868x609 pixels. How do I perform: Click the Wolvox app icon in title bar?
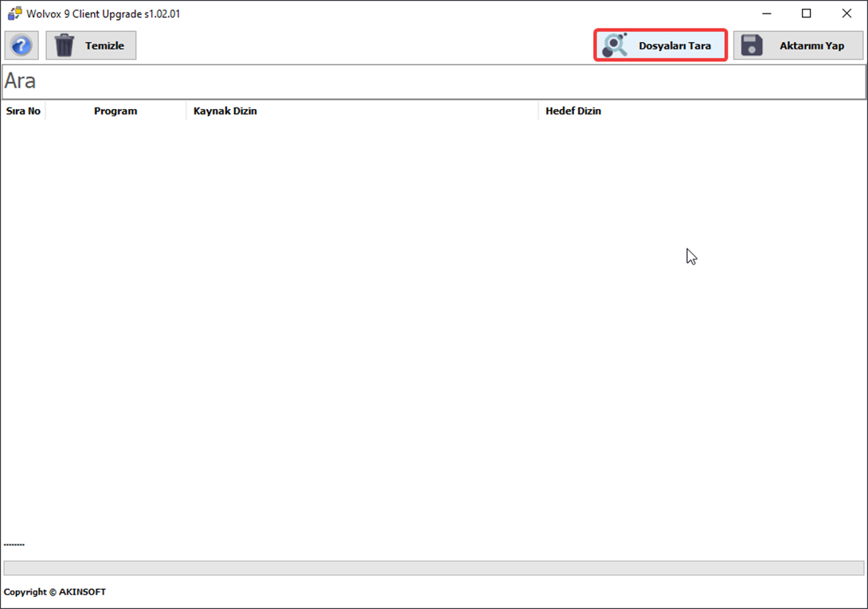click(x=15, y=14)
